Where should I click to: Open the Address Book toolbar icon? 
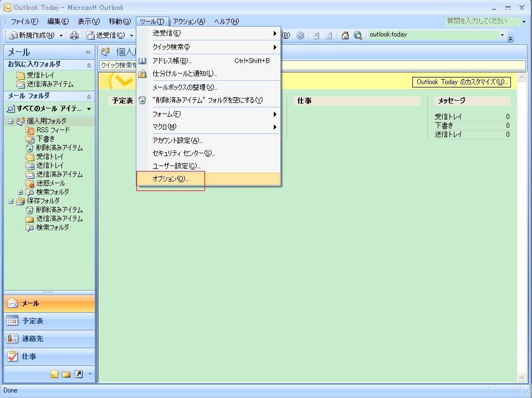[286, 35]
